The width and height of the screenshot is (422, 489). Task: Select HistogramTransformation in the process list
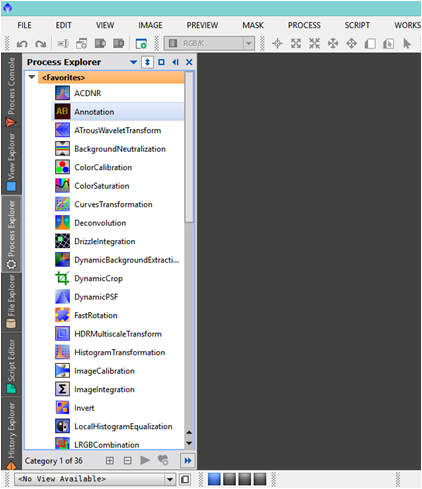tap(119, 352)
